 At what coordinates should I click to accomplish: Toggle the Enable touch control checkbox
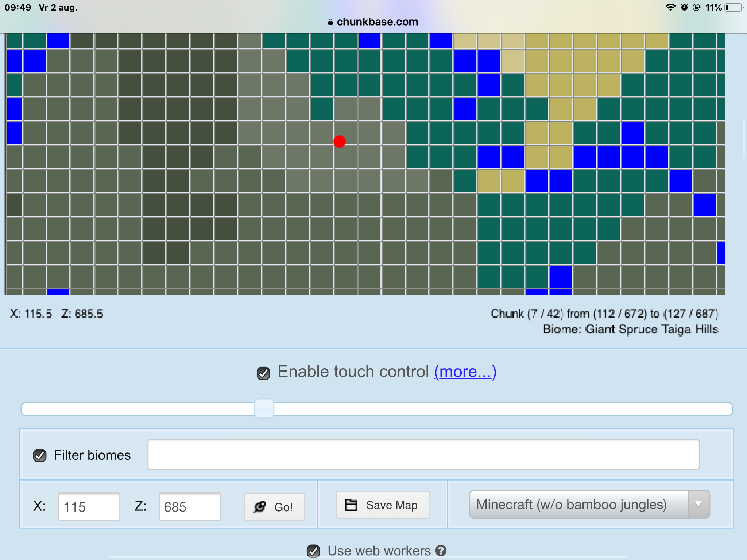pyautogui.click(x=263, y=373)
